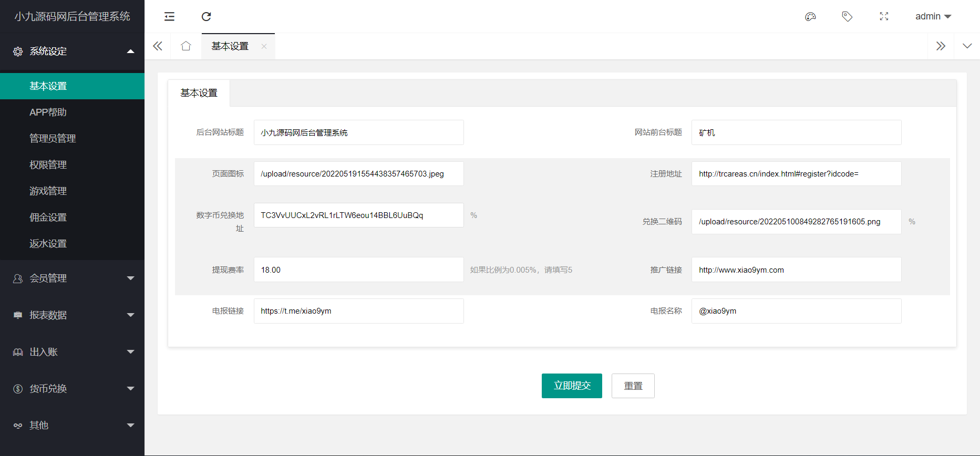Viewport: 980px width, 456px height.
Task: Expand the 报表数据 menu
Action: pyautogui.click(x=73, y=315)
